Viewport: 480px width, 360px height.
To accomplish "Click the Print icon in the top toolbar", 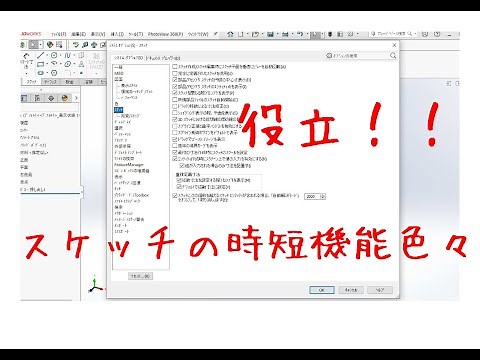I will (x=285, y=34).
